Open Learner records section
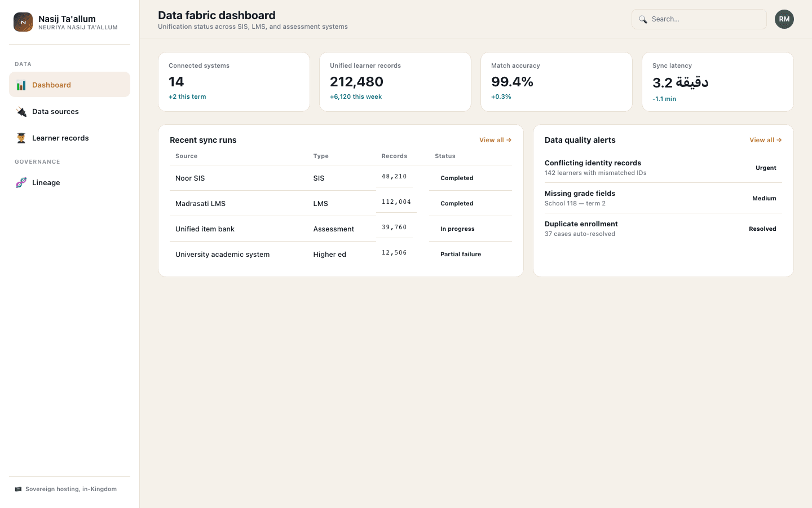This screenshot has width=812, height=508. pos(69,138)
